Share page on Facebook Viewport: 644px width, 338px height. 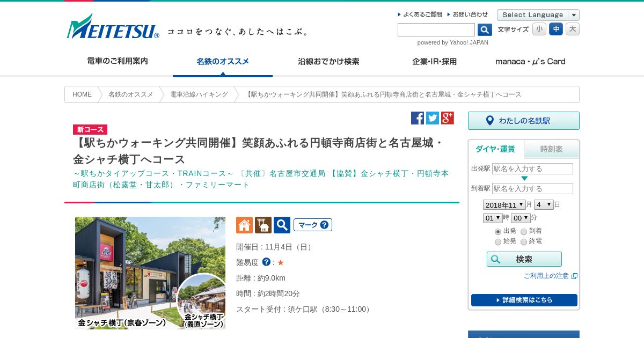pyautogui.click(x=418, y=118)
